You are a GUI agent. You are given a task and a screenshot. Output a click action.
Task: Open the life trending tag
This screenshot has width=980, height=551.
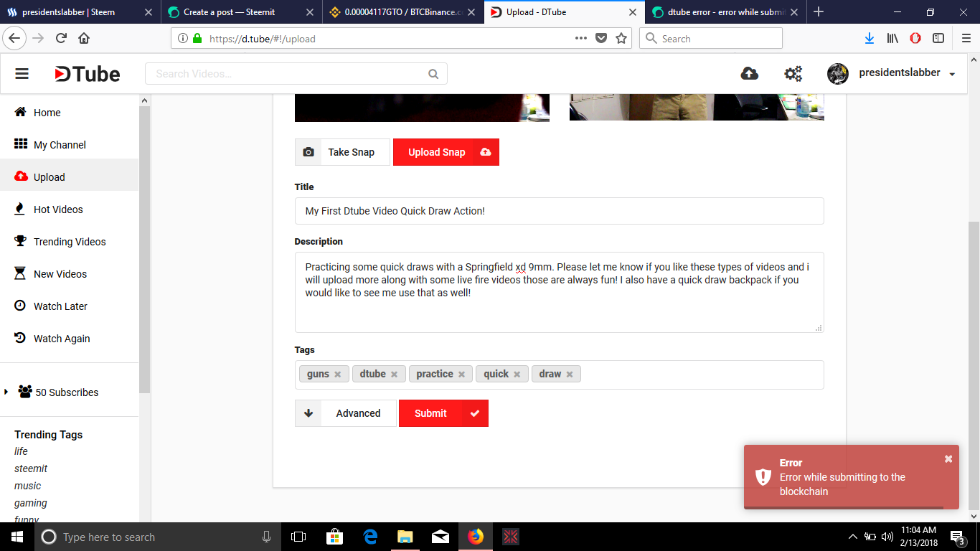[x=21, y=451]
